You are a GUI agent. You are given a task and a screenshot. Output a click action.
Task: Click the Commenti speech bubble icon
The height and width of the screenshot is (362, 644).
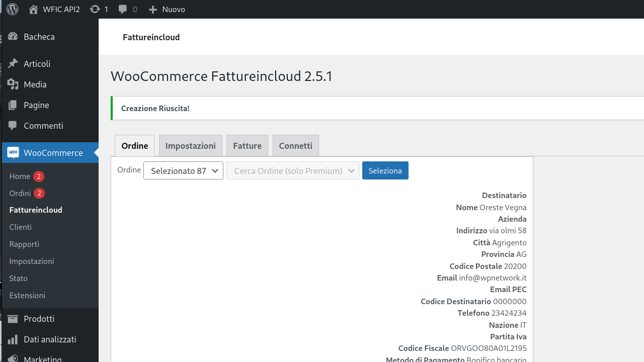click(x=13, y=126)
